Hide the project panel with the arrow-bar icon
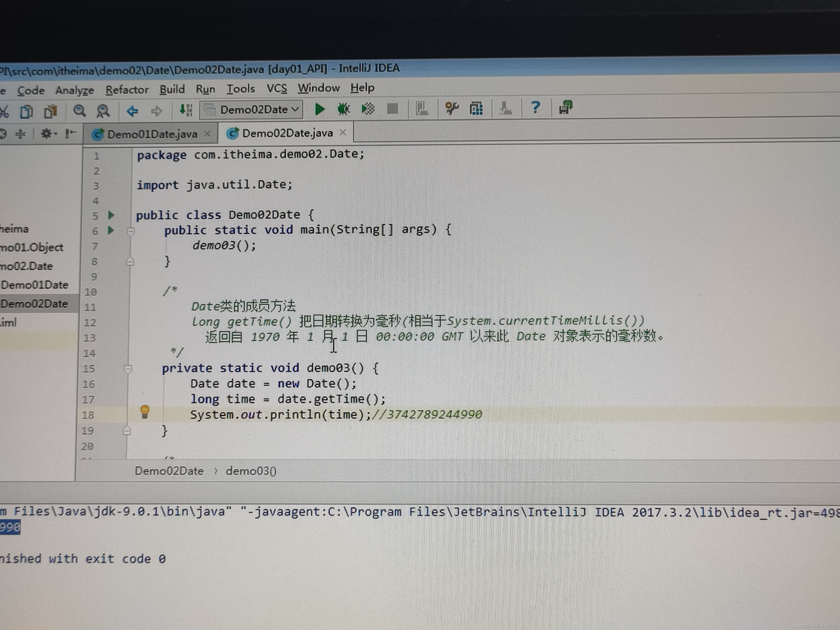Viewport: 840px width, 630px height. (x=71, y=133)
